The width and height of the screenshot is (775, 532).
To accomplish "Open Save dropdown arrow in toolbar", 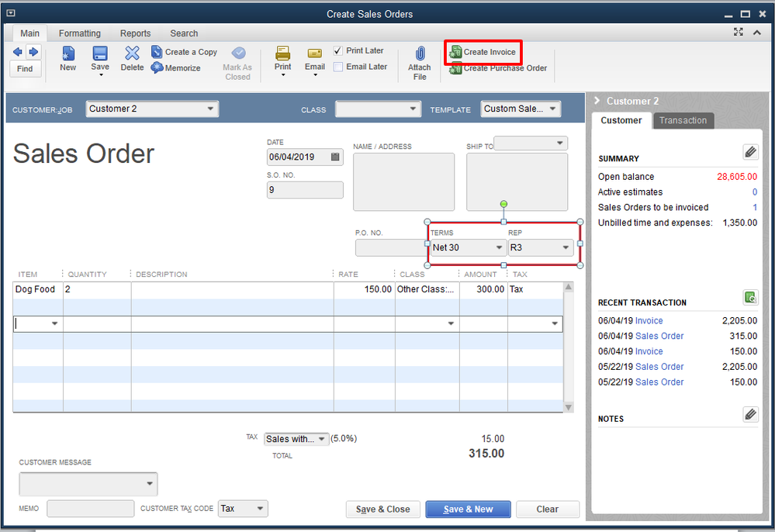I will (x=101, y=75).
